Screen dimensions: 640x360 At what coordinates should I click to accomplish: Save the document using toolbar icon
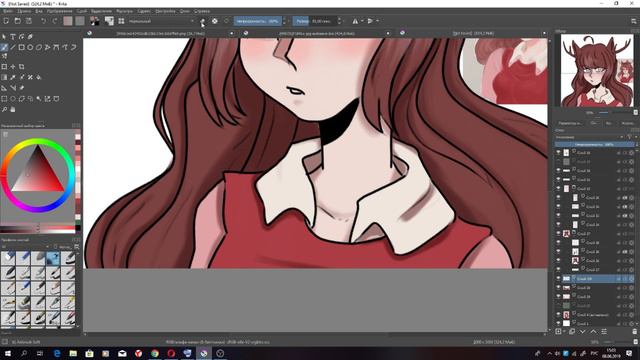pyautogui.click(x=29, y=21)
